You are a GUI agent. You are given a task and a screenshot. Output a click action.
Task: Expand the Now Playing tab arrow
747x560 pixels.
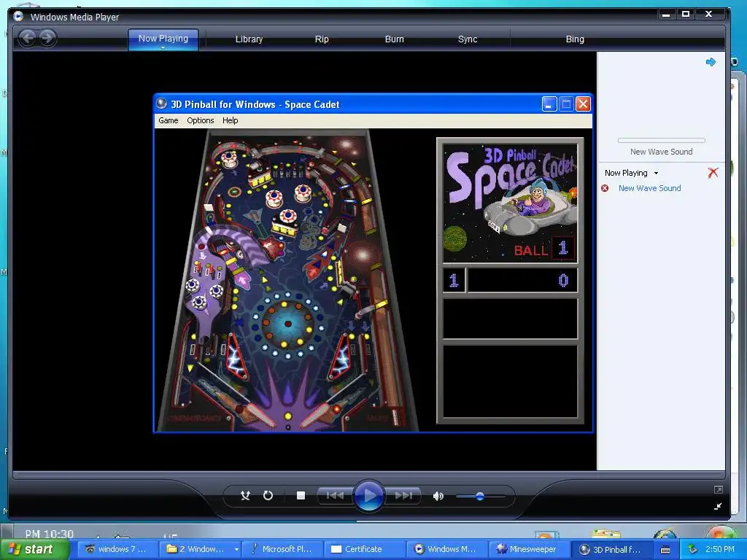tap(163, 47)
